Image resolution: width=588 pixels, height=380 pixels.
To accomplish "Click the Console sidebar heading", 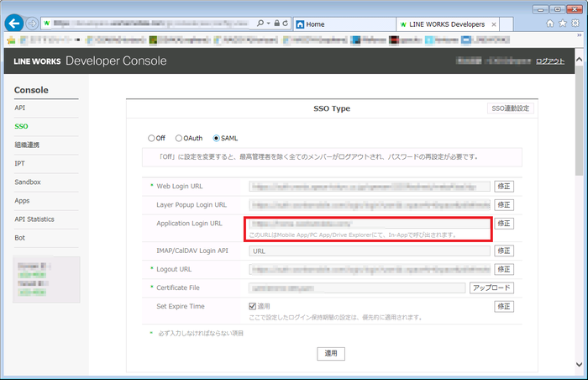I will pos(31,90).
